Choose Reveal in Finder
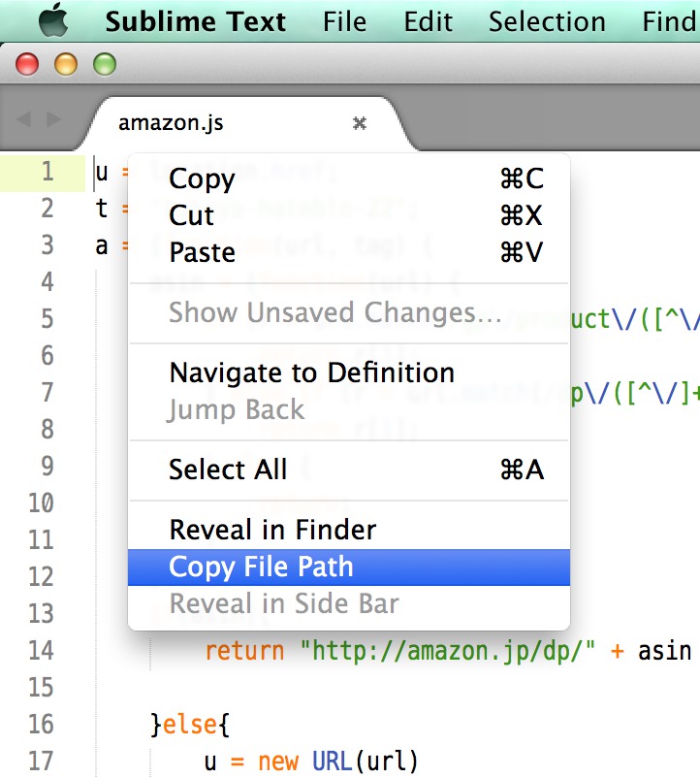700x778 pixels. click(349, 530)
